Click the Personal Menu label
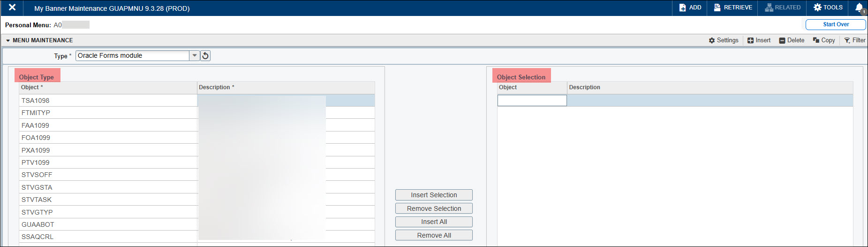Viewport: 868px width, 247px height. click(28, 25)
